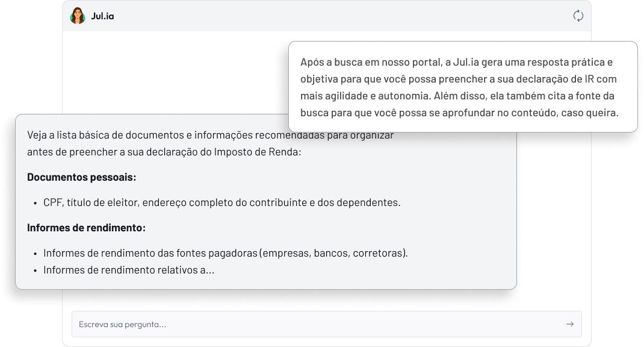Click the response bubble listing IR documents
The width and height of the screenshot is (644, 347).
click(265, 205)
